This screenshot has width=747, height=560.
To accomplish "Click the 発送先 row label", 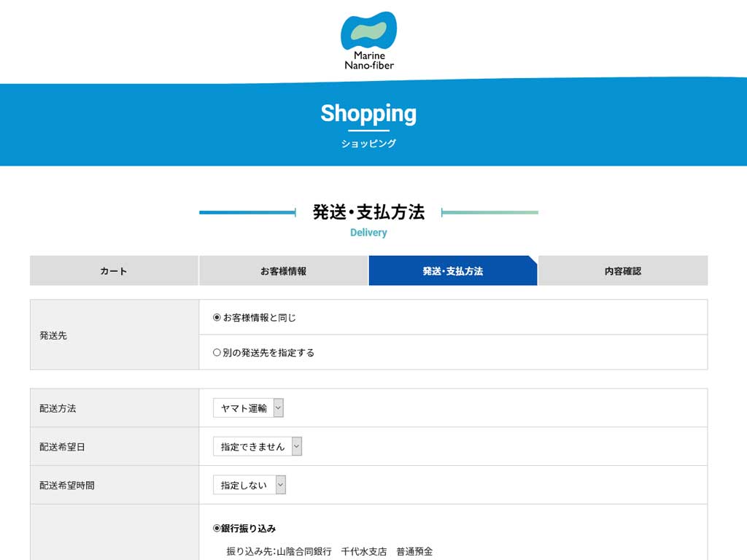I will [53, 335].
